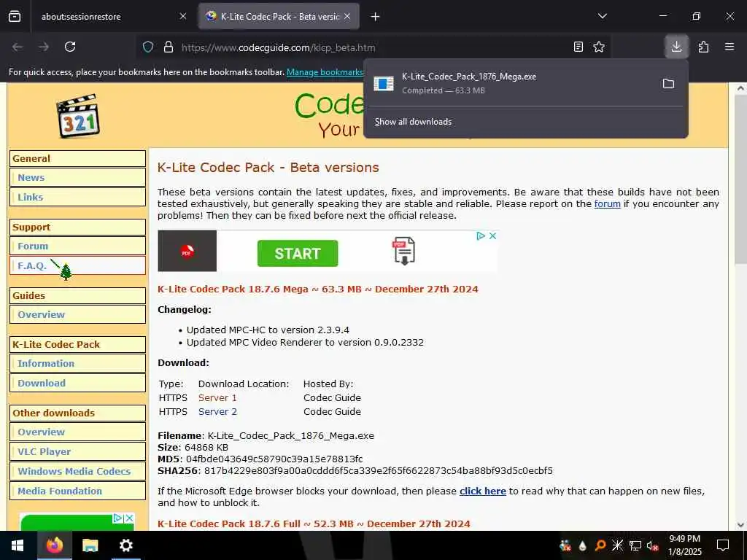Click Show all downloads
Viewport: 747px width, 560px height.
click(413, 122)
